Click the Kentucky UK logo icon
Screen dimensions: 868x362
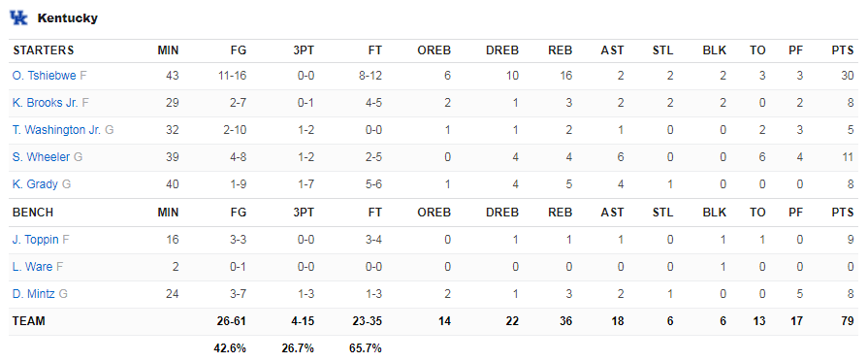point(18,17)
